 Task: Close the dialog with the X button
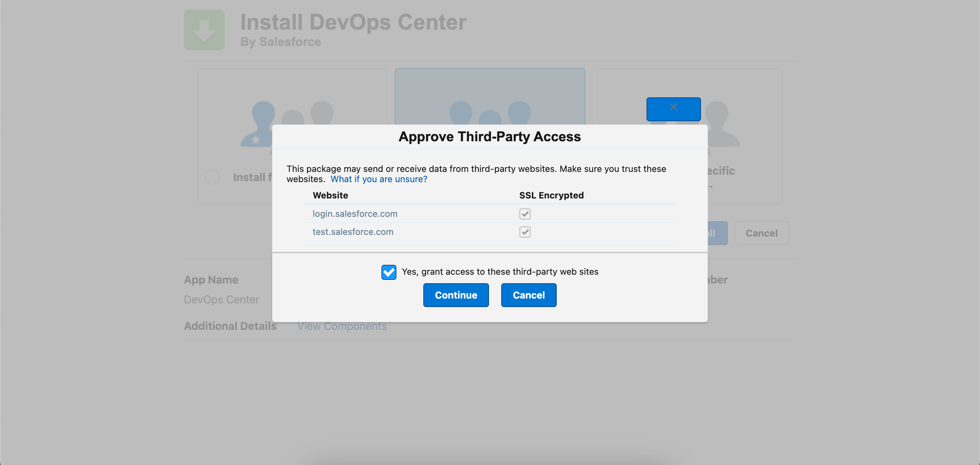[673, 109]
